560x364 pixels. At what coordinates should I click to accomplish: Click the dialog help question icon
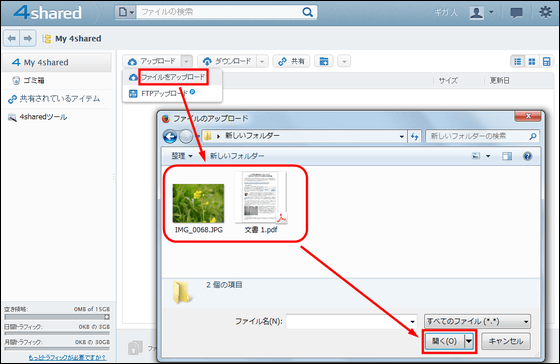pos(527,156)
